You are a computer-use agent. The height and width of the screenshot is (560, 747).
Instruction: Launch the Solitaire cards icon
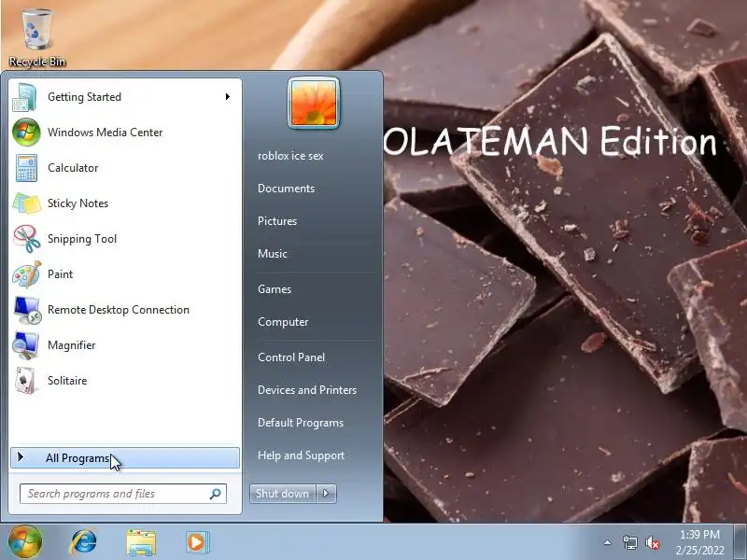click(25, 381)
